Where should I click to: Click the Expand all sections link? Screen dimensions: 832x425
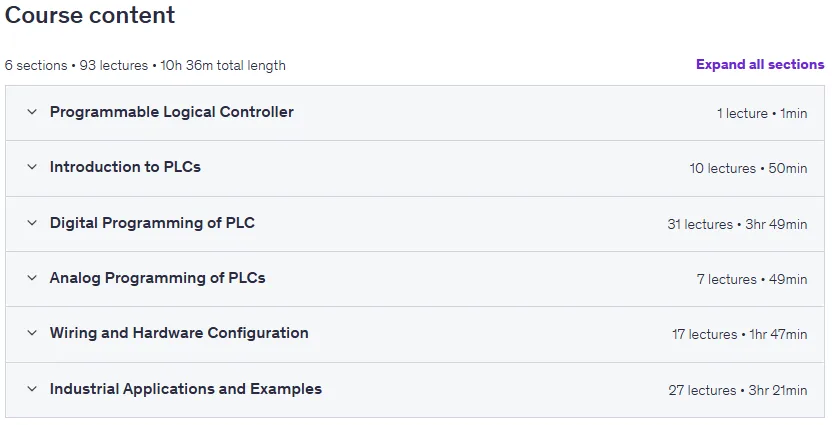(x=760, y=64)
